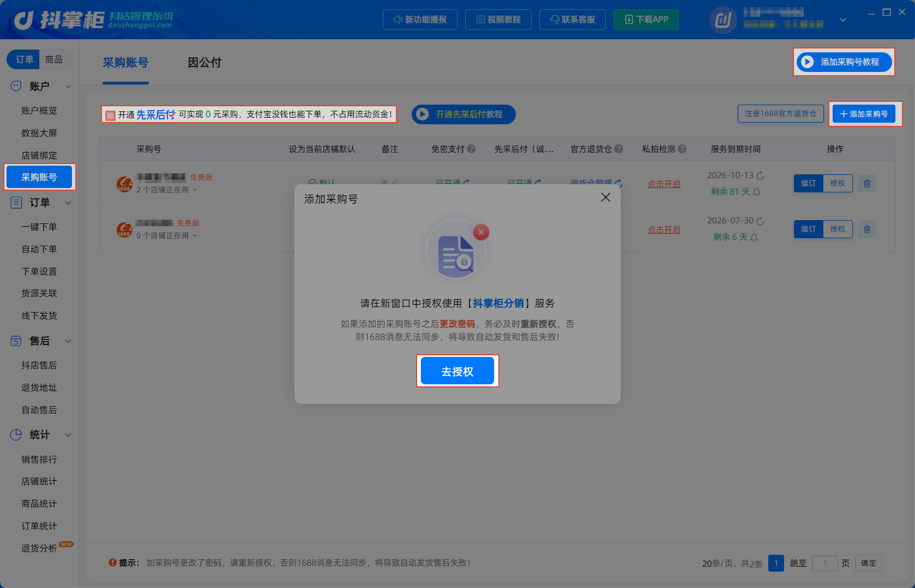Viewport: 915px width, 588px height.
Task: Select the 采购账号 tab
Action: (125, 63)
